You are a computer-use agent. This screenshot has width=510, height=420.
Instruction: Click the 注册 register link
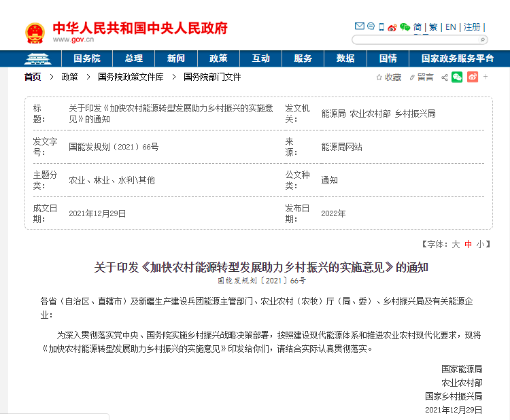click(x=472, y=27)
